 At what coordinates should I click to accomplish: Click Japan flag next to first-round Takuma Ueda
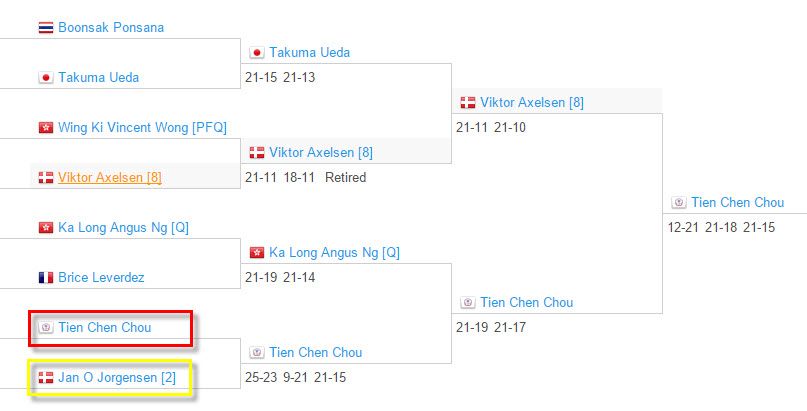[46, 78]
